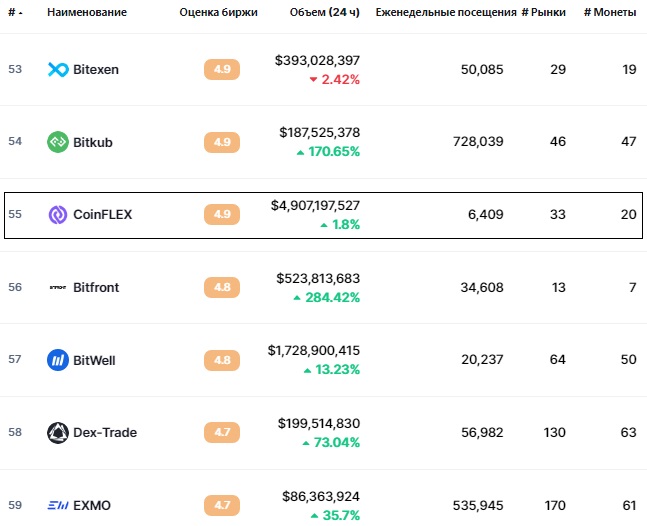647x526 pixels.
Task: Click the Bitexen exchange logo icon
Action: [58, 69]
